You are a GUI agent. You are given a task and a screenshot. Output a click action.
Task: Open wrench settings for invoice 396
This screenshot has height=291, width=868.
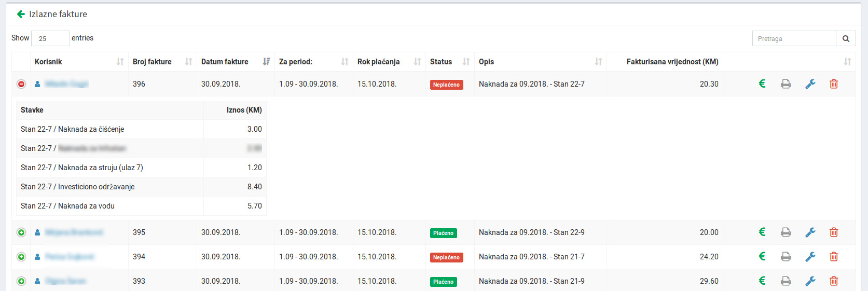pyautogui.click(x=810, y=84)
